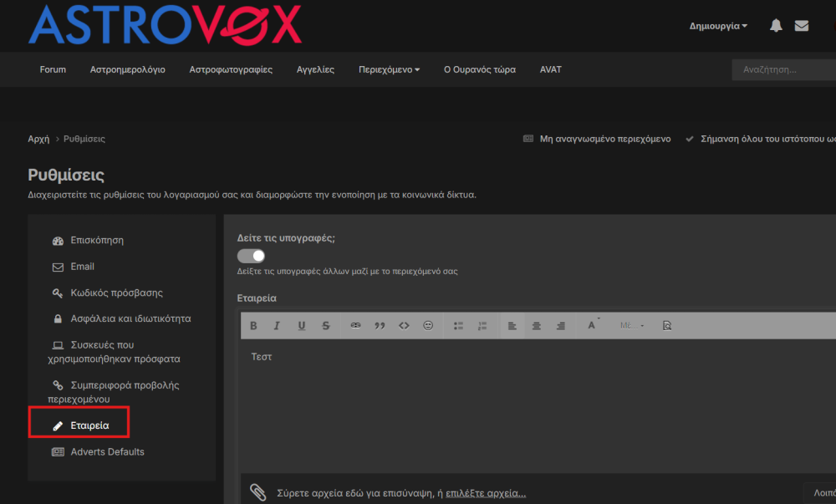The image size is (836, 504).
Task: Open the notifications bell
Action: (x=776, y=26)
